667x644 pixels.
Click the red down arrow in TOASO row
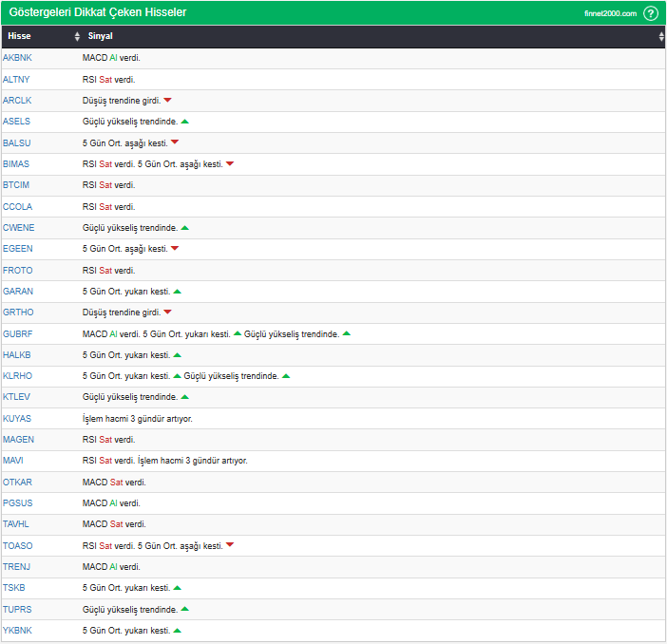coord(230,545)
